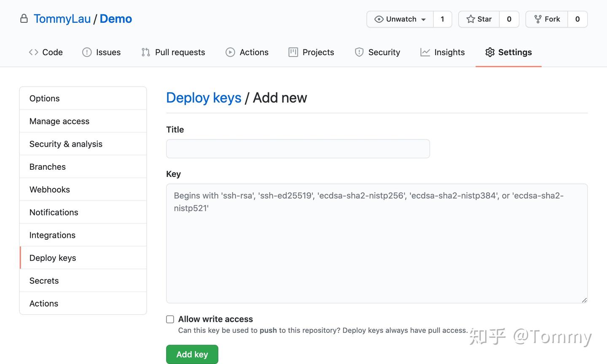Viewport: 607px width, 364px height.
Task: Click the lock icon beside the repository name
Action: [24, 19]
